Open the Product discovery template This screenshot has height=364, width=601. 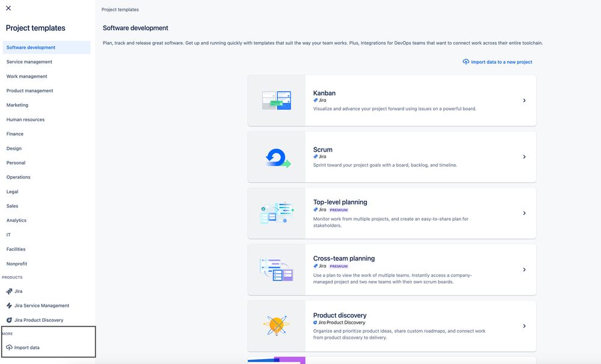coord(392,326)
